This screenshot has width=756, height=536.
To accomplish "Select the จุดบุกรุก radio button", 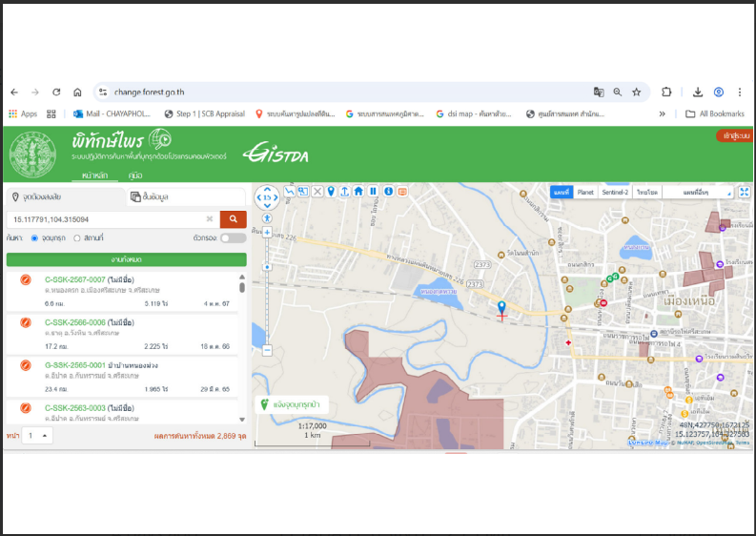I will tap(34, 238).
